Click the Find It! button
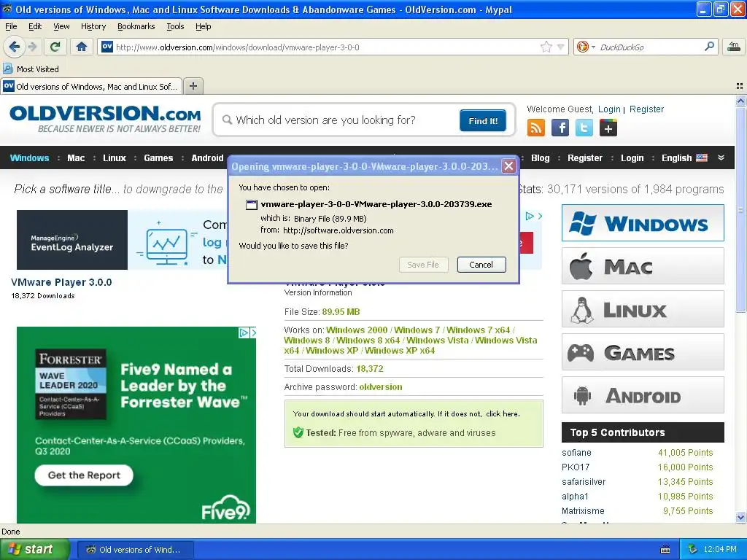Screen dimensions: 747x560 pos(483,120)
